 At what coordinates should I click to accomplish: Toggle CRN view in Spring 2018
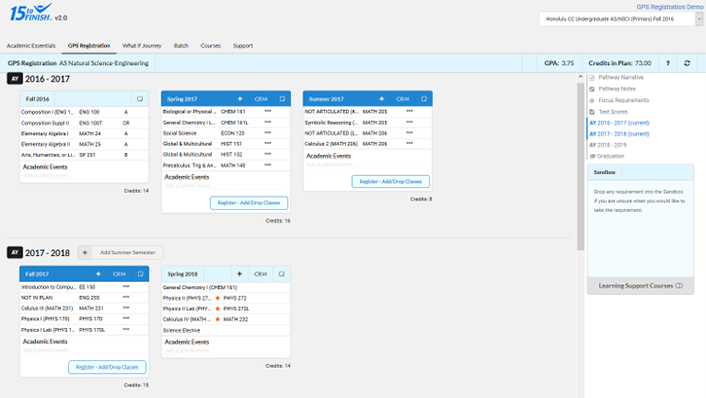coord(261,274)
